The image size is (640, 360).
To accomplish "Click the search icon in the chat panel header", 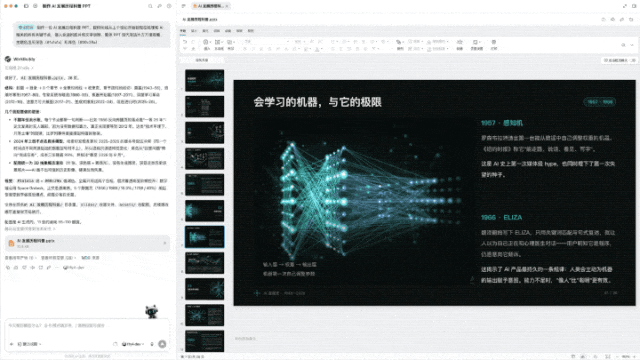I will point(150,6).
